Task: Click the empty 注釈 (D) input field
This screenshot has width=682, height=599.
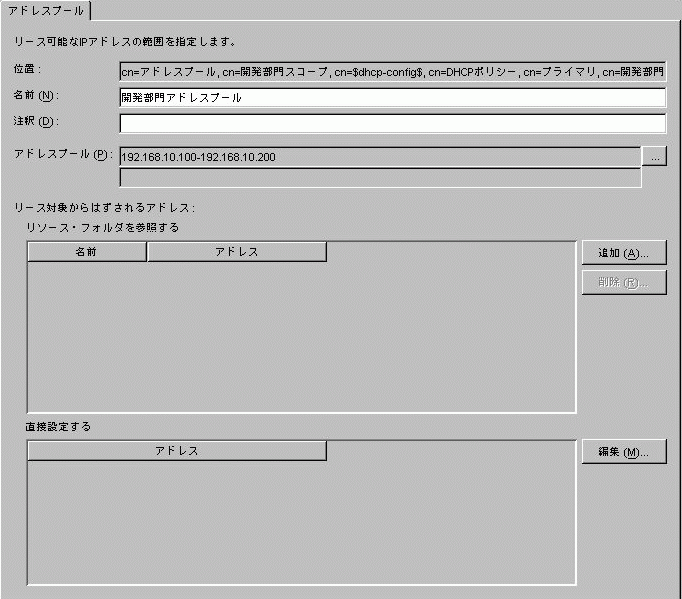Action: 392,124
